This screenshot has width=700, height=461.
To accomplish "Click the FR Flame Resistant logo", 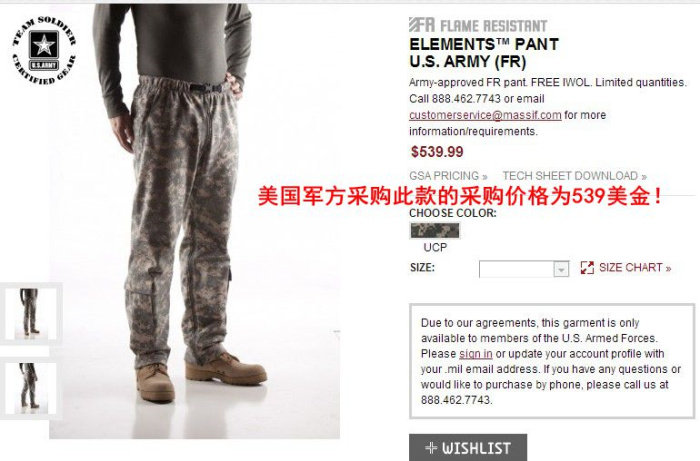I will pos(478,25).
